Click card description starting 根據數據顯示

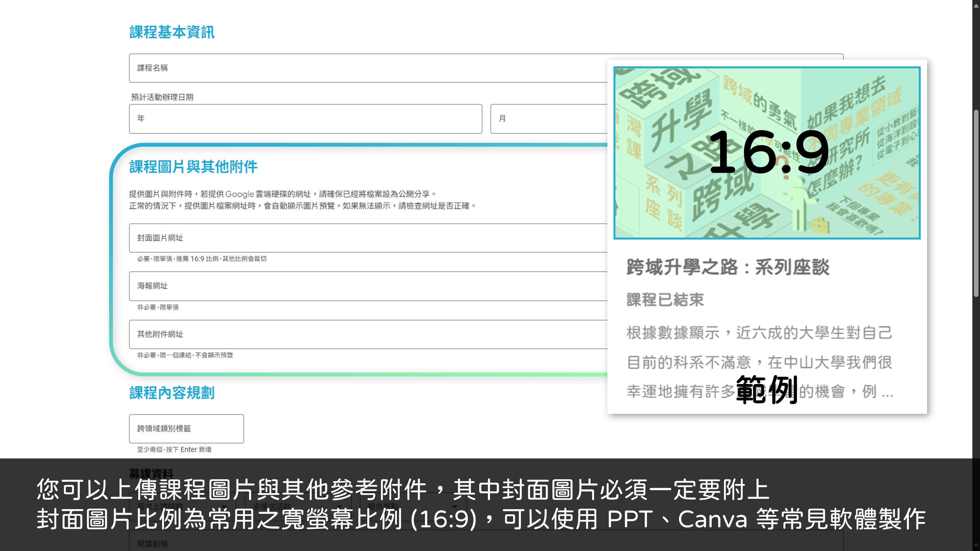[x=760, y=362]
